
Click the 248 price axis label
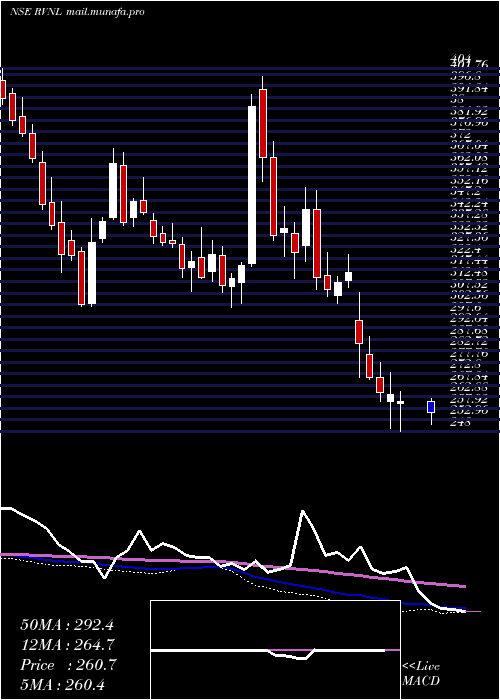(x=461, y=424)
